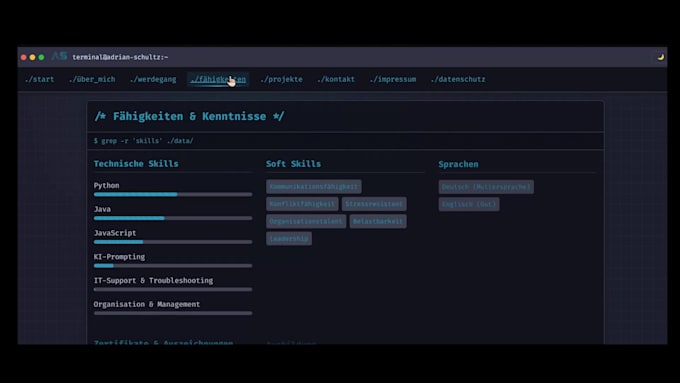Switch to the ./projekte tab
Image resolution: width=680 pixels, height=383 pixels.
(x=281, y=79)
